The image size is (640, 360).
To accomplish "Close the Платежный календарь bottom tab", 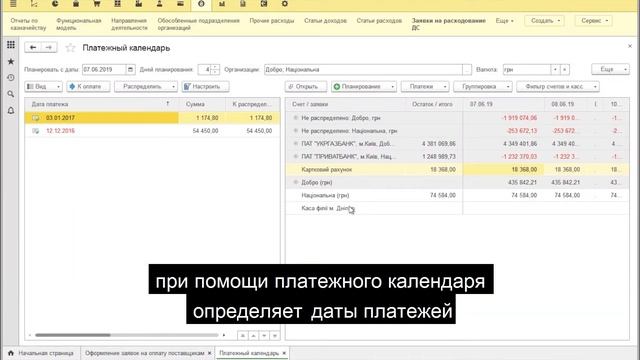I will click(284, 353).
